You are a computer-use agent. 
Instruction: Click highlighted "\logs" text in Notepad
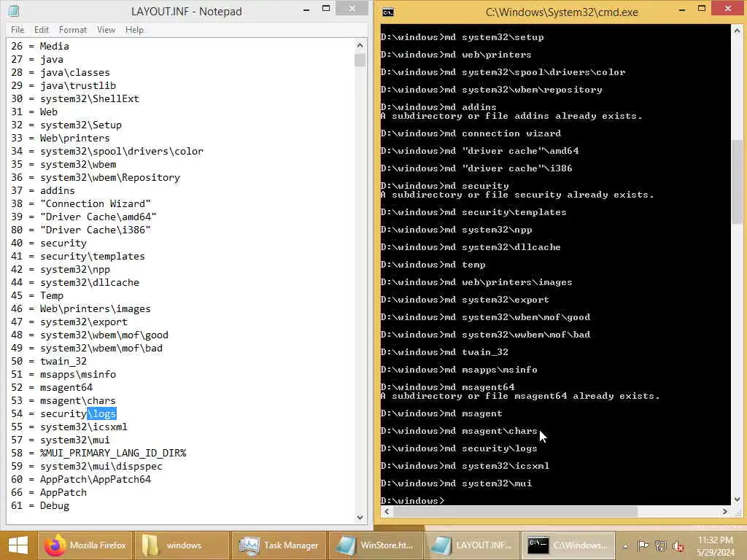click(x=101, y=414)
